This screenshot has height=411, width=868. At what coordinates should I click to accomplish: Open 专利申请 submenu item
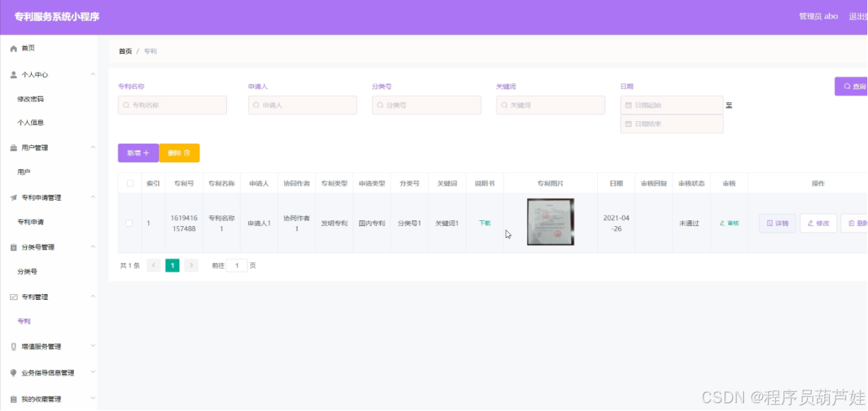pyautogui.click(x=30, y=222)
